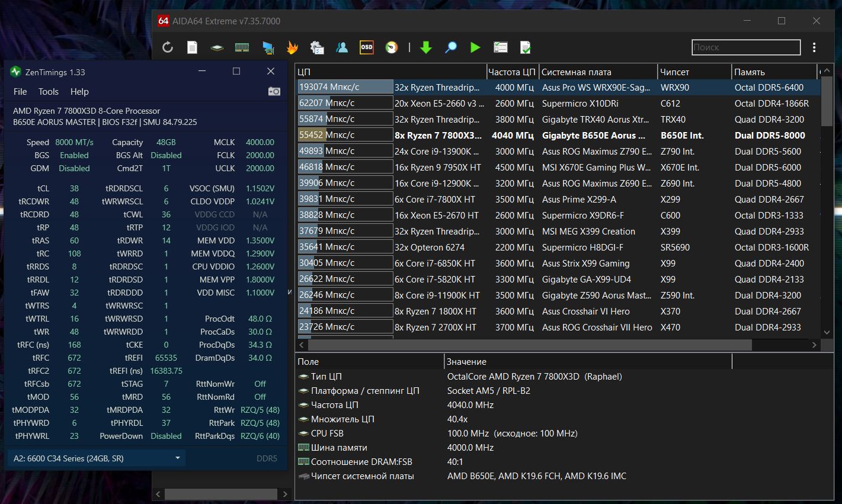Select the 20x Xeon E5-2660 v3 row
The height and width of the screenshot is (504, 842).
[x=559, y=103]
